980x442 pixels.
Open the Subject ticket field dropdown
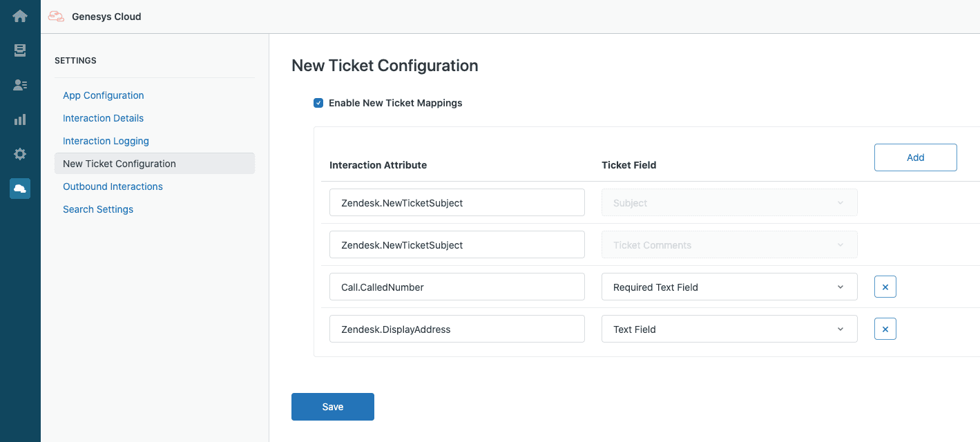(x=729, y=202)
